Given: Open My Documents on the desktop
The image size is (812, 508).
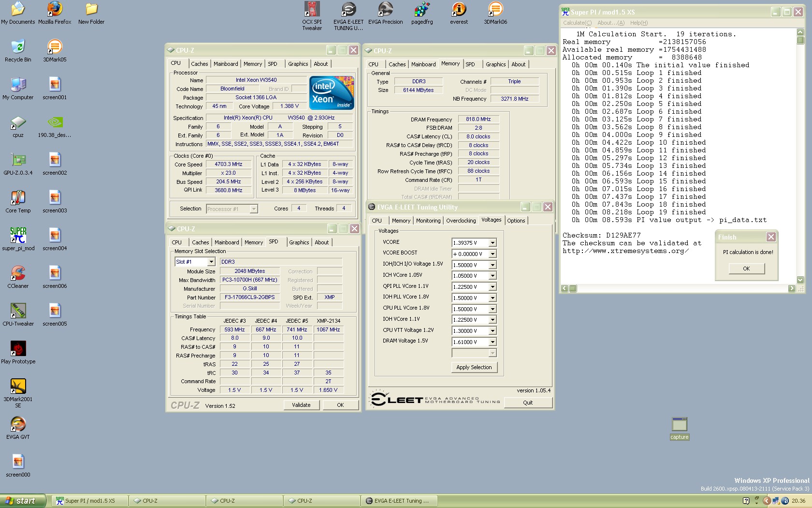Looking at the screenshot, I should [x=18, y=13].
